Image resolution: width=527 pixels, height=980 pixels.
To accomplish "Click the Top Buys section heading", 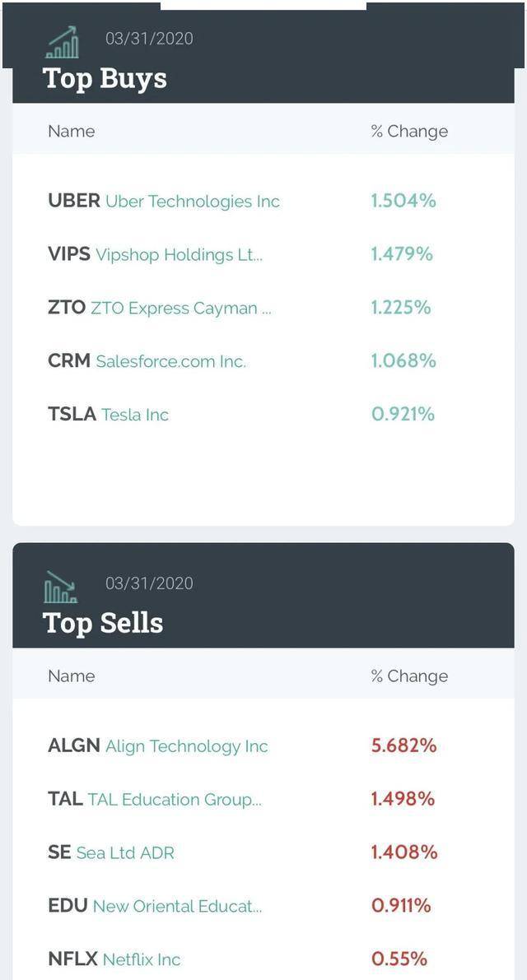I will (x=105, y=78).
